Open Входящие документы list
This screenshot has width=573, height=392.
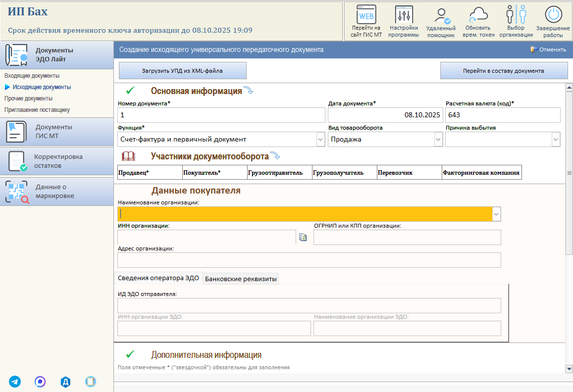(32, 76)
